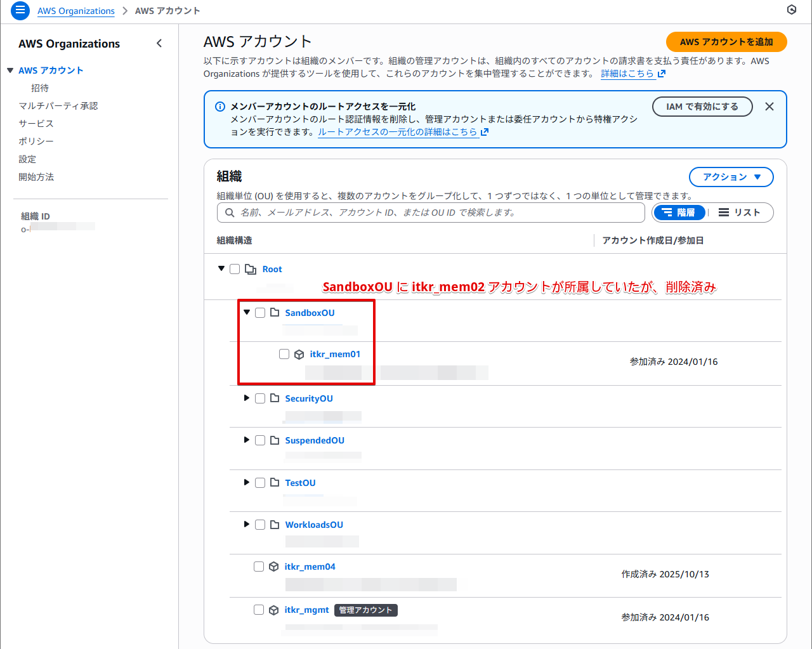Click the itkr_mem04 account cube icon
The image size is (812, 649).
(274, 567)
